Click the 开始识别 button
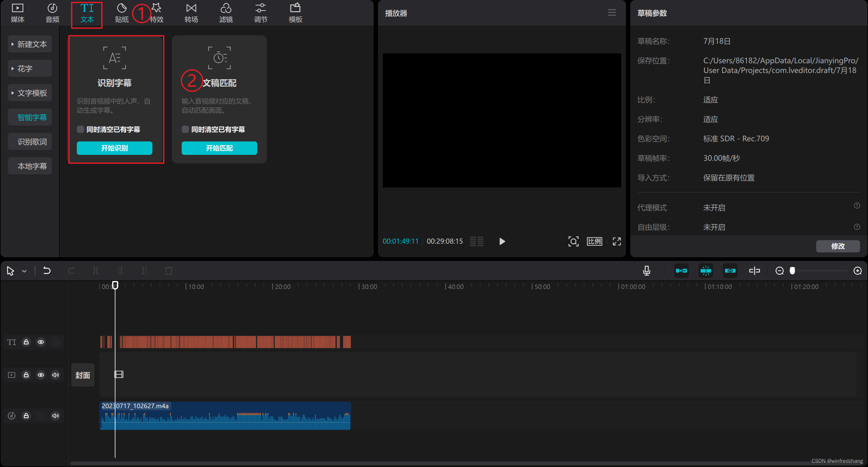The image size is (868, 467). pyautogui.click(x=114, y=148)
